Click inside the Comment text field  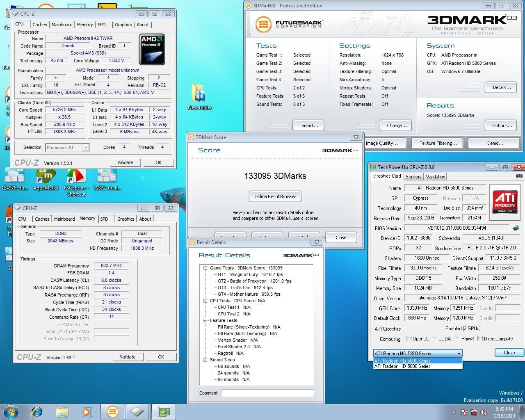[x=268, y=393]
